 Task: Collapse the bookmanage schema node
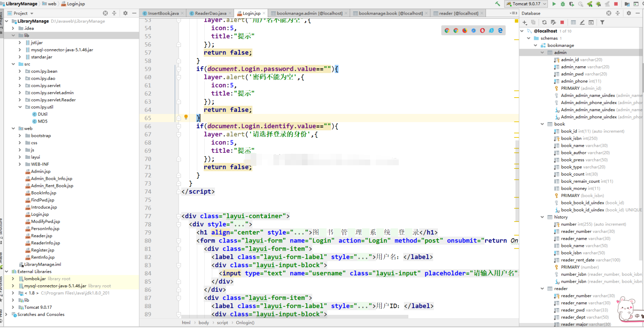pos(536,45)
